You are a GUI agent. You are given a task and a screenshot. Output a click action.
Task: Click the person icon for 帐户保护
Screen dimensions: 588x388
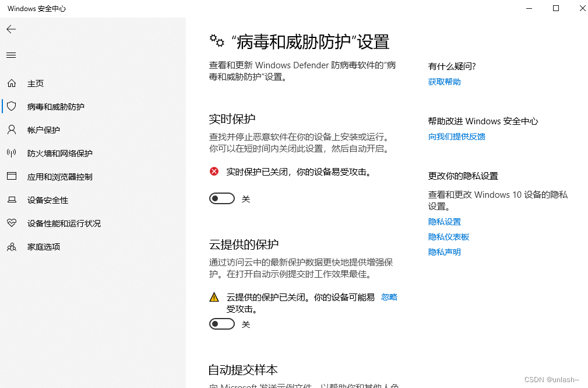[x=12, y=130]
